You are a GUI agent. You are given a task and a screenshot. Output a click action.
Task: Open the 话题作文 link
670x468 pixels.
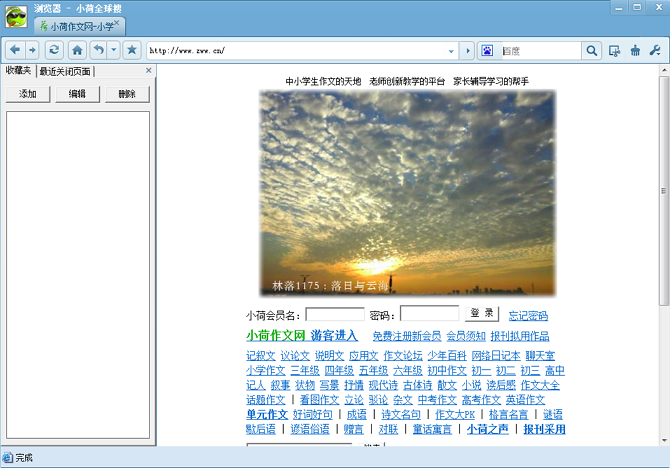coord(266,400)
